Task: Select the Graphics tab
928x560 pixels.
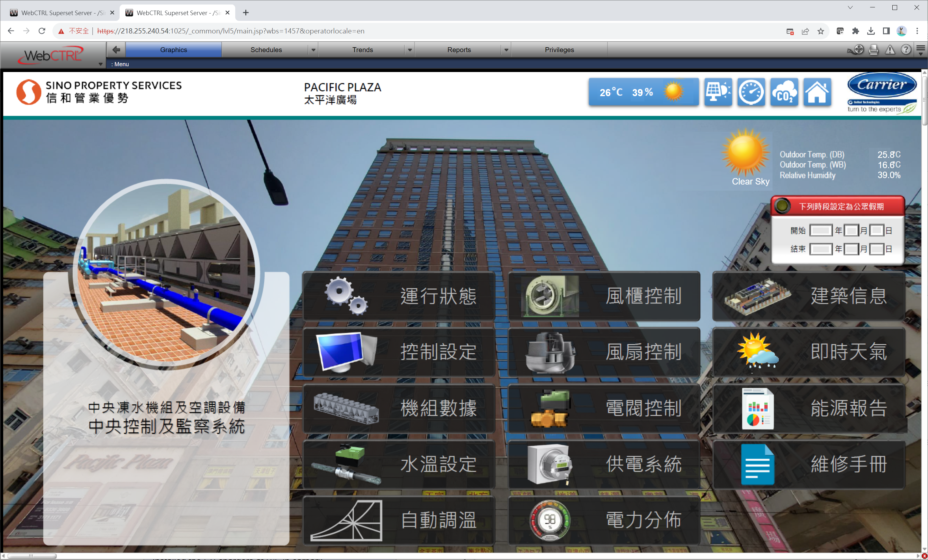Action: pyautogui.click(x=173, y=50)
